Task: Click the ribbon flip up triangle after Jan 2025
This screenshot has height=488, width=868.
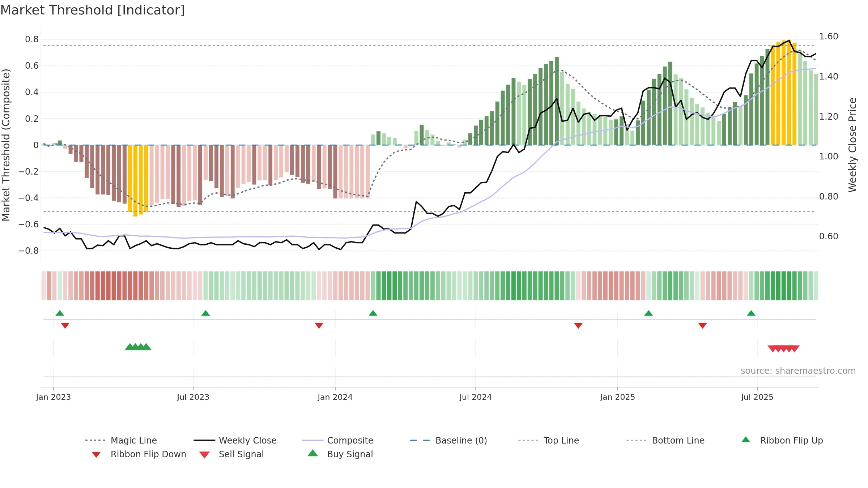Action: [x=648, y=313]
